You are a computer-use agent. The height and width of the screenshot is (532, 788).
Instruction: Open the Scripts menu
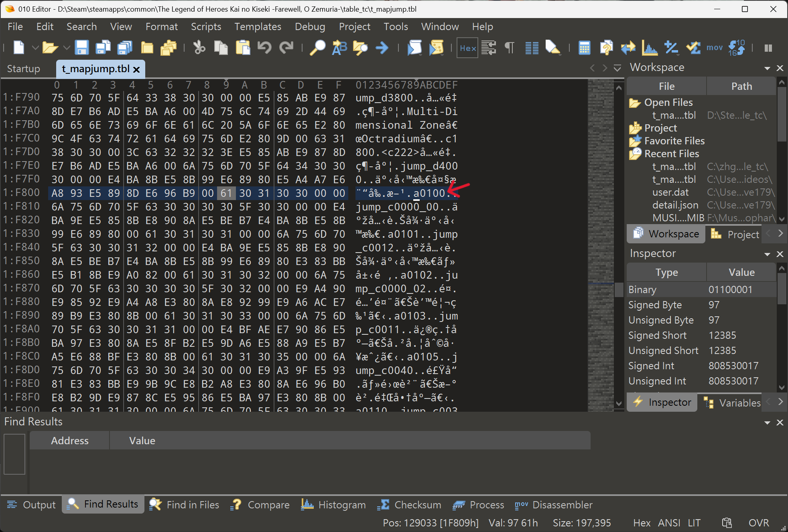(x=206, y=26)
